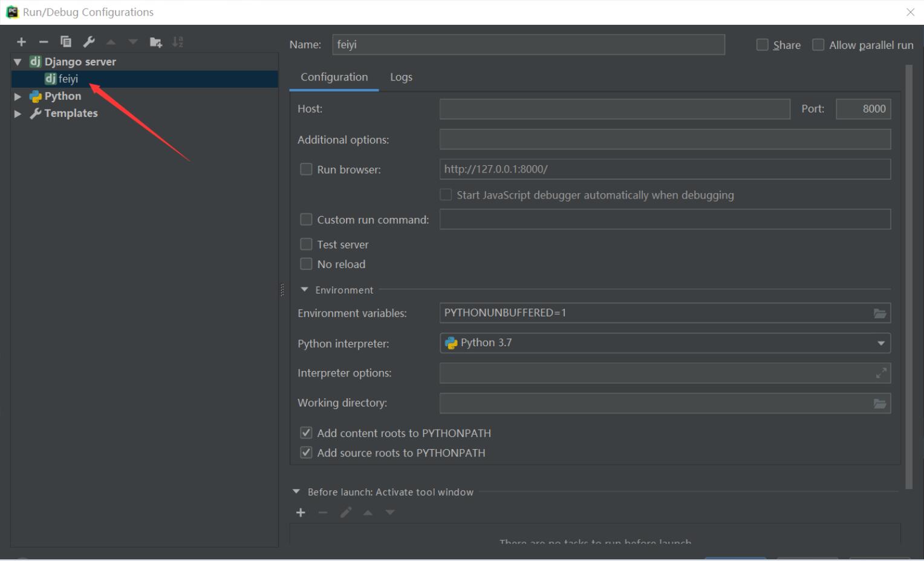Click the Copy Configuration icon
This screenshot has height=561, width=924.
coord(66,42)
